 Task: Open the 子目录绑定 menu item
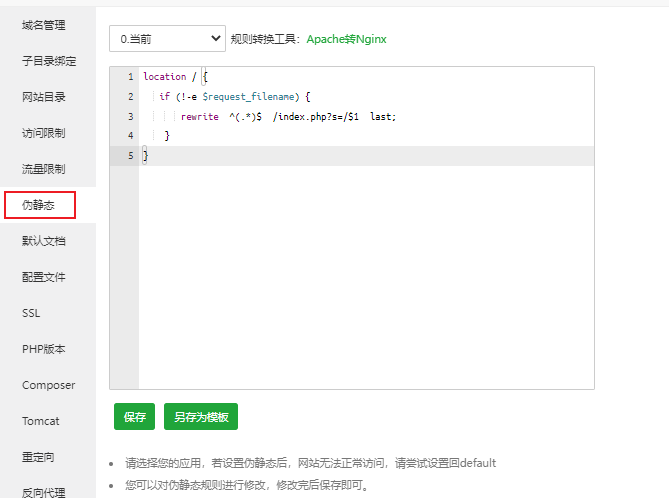tap(49, 61)
